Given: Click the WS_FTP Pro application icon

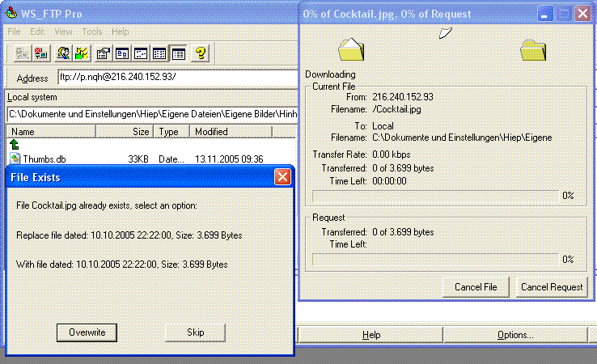Looking at the screenshot, I should [x=11, y=13].
